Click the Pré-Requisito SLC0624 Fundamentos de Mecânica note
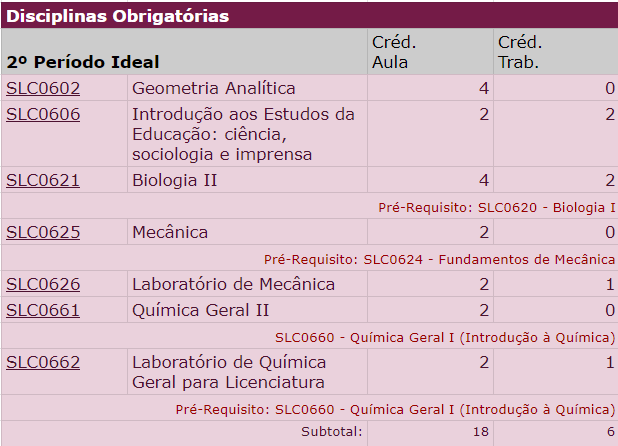 point(439,259)
